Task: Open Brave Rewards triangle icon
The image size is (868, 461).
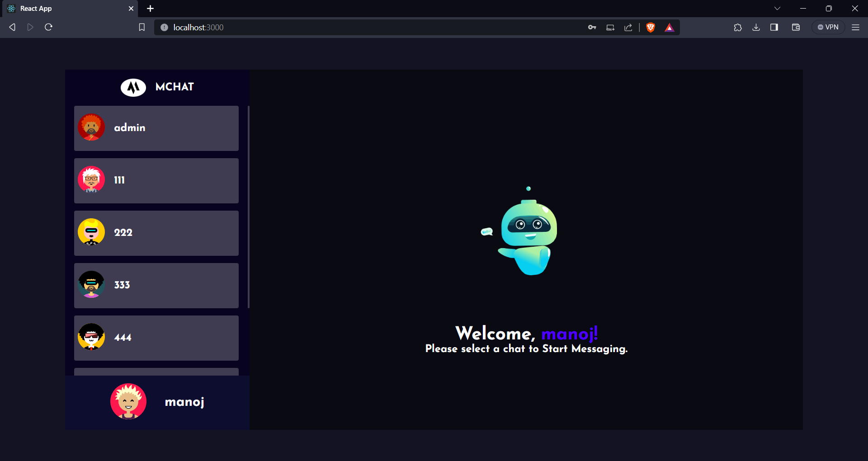Action: [x=670, y=27]
